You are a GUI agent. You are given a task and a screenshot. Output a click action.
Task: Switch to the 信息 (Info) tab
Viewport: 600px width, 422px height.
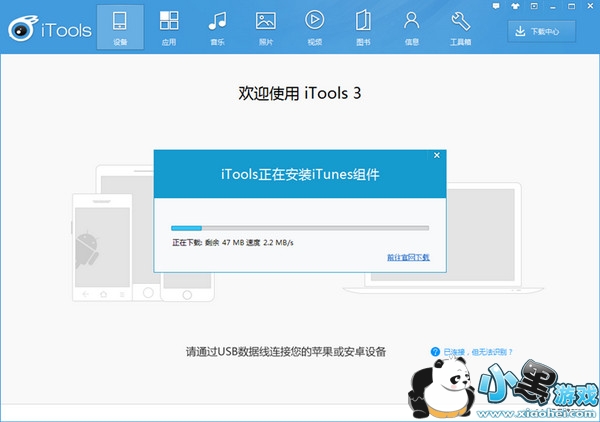coord(412,27)
